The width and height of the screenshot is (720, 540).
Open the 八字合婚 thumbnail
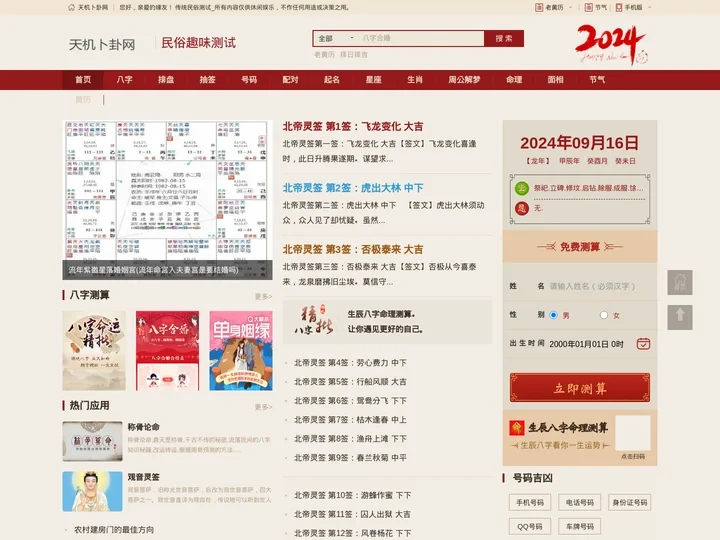[168, 351]
